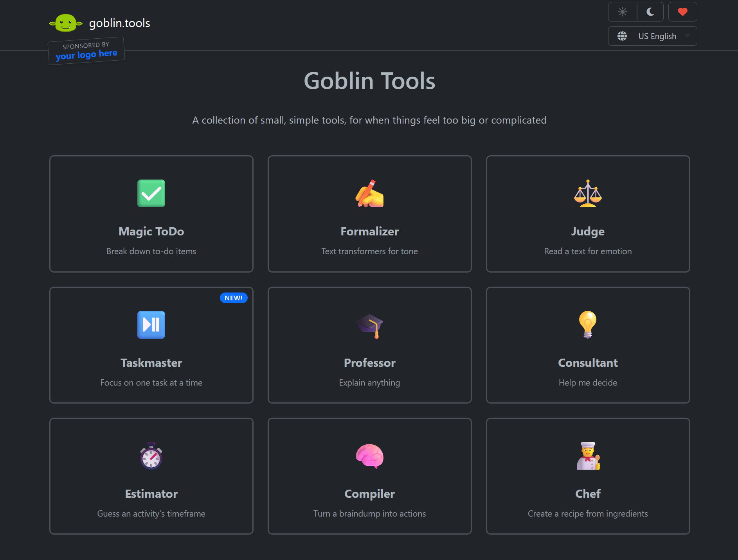
Task: Click the green goblin face logo
Action: 66,23
